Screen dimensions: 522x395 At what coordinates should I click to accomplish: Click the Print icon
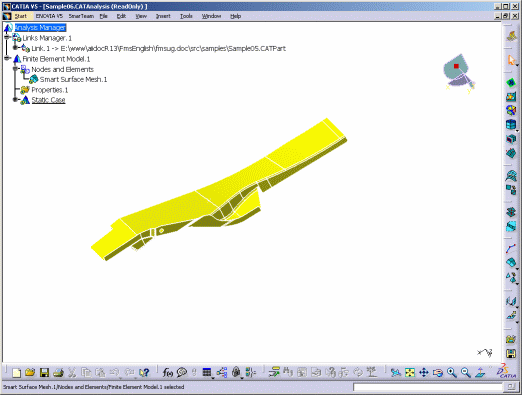tap(58, 372)
